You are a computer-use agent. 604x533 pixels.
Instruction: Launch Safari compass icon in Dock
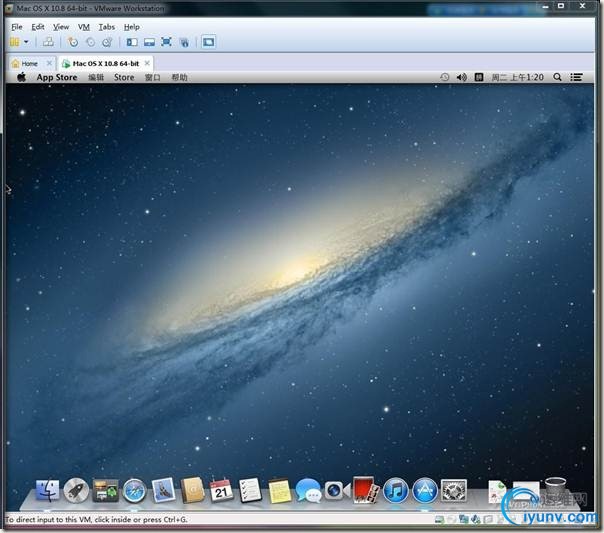(x=134, y=491)
